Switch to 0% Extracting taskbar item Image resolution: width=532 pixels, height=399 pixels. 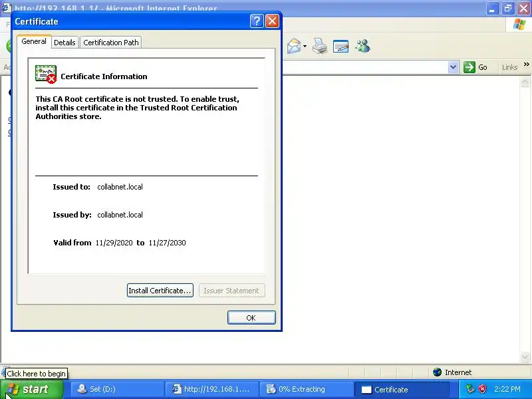click(x=307, y=389)
